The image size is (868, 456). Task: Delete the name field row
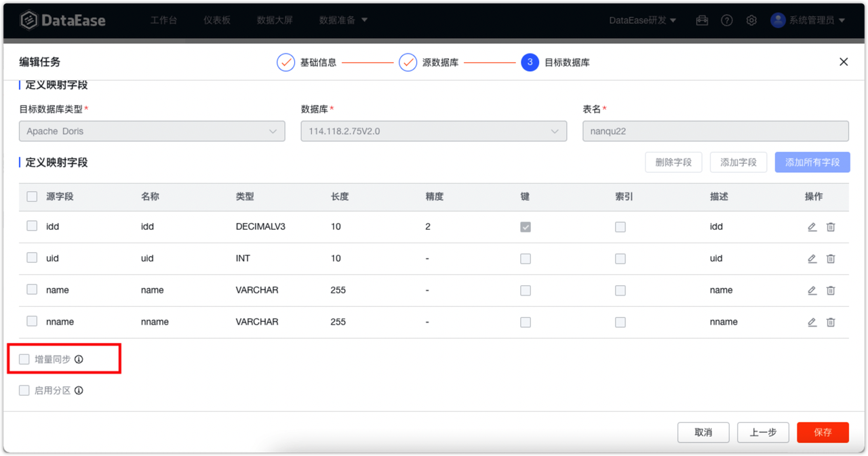coord(831,290)
